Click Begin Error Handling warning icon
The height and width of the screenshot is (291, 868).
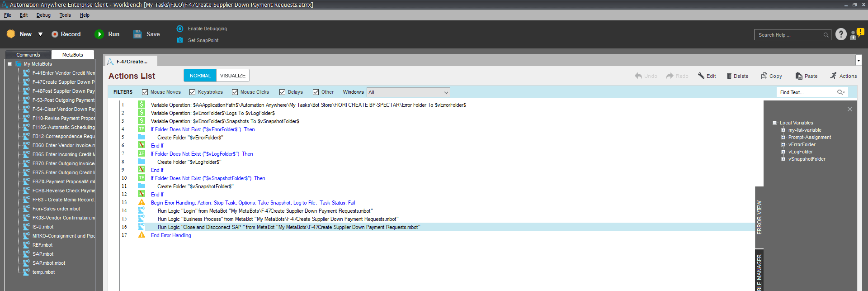coord(142,202)
